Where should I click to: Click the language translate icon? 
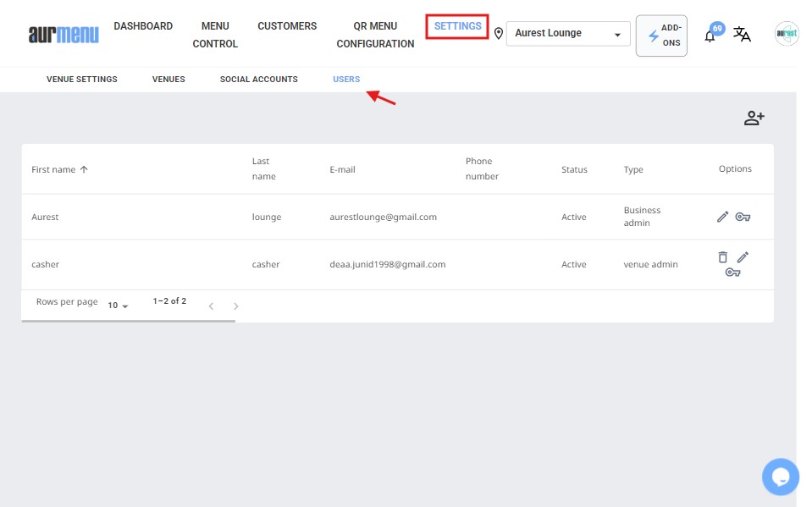742,34
